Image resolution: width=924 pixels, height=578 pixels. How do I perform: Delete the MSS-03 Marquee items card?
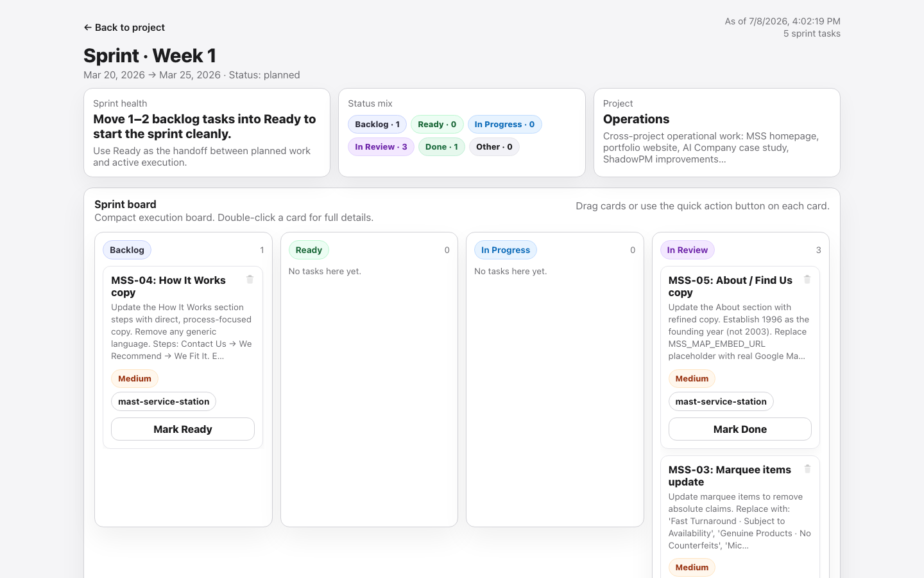pyautogui.click(x=807, y=469)
